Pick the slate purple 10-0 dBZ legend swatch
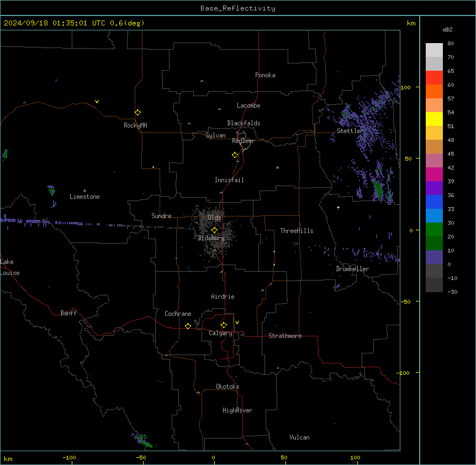Viewport: 476px width, 465px height. pyautogui.click(x=434, y=257)
